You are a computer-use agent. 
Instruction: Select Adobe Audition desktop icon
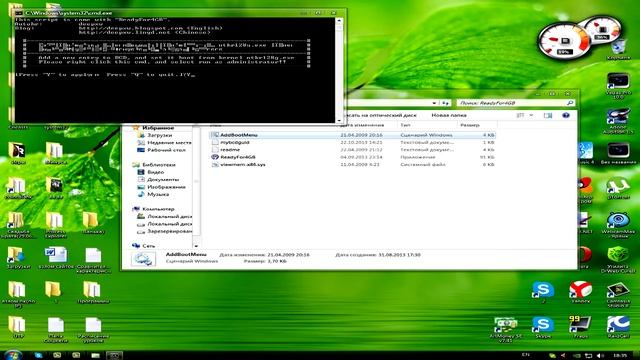point(618,121)
